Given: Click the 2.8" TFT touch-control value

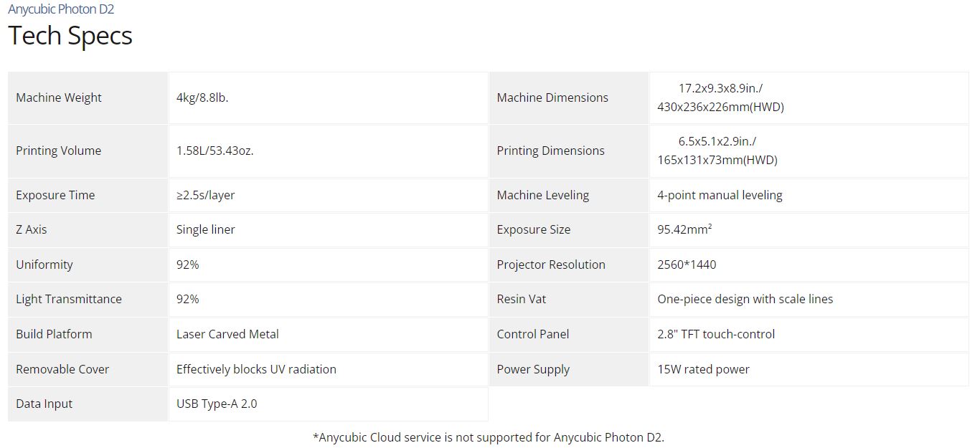Looking at the screenshot, I should (716, 334).
